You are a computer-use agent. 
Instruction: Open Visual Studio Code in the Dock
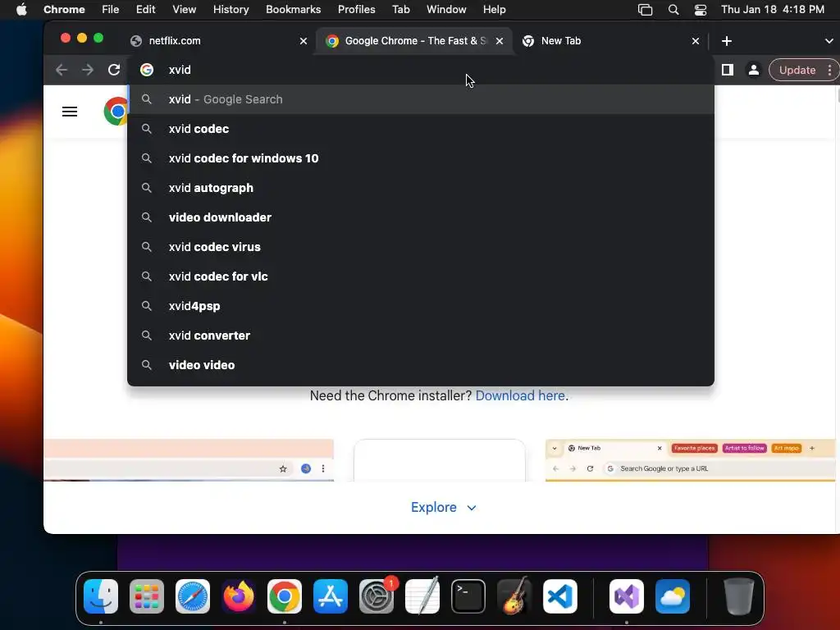click(x=559, y=596)
